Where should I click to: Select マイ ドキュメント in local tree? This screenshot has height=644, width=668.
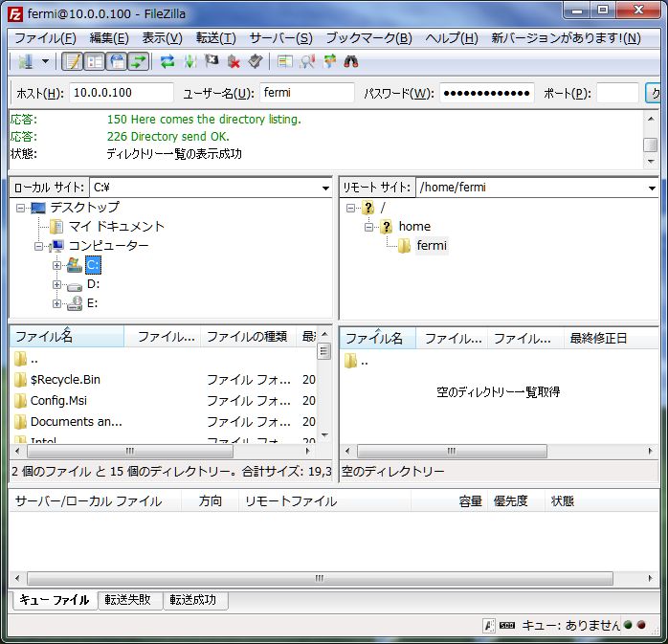click(x=117, y=227)
